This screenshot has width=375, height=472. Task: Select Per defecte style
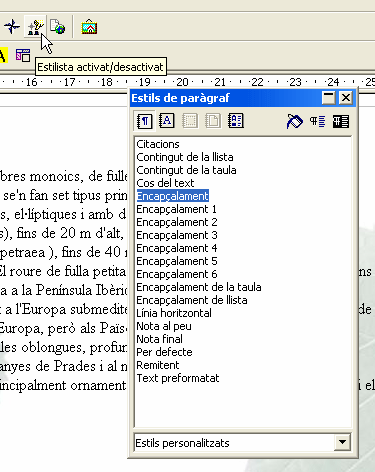click(x=164, y=352)
